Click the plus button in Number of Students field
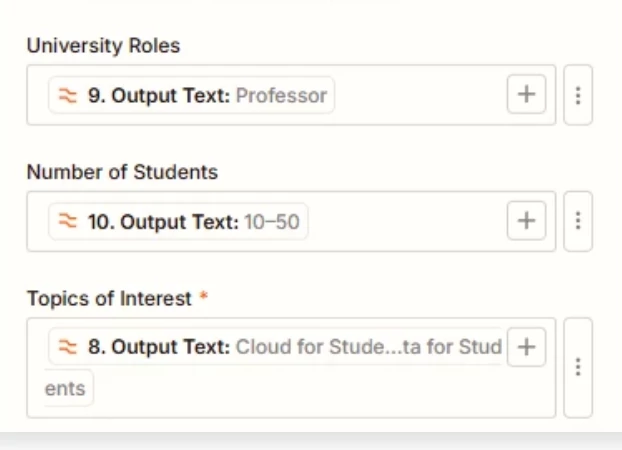Viewport: 622px width, 450px height. 526,221
